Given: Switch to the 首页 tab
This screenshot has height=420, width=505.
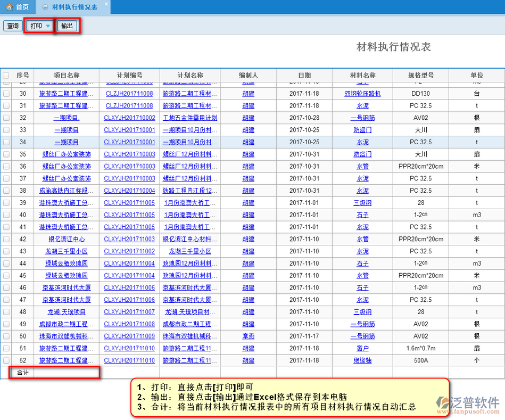Looking at the screenshot, I should point(18,7).
